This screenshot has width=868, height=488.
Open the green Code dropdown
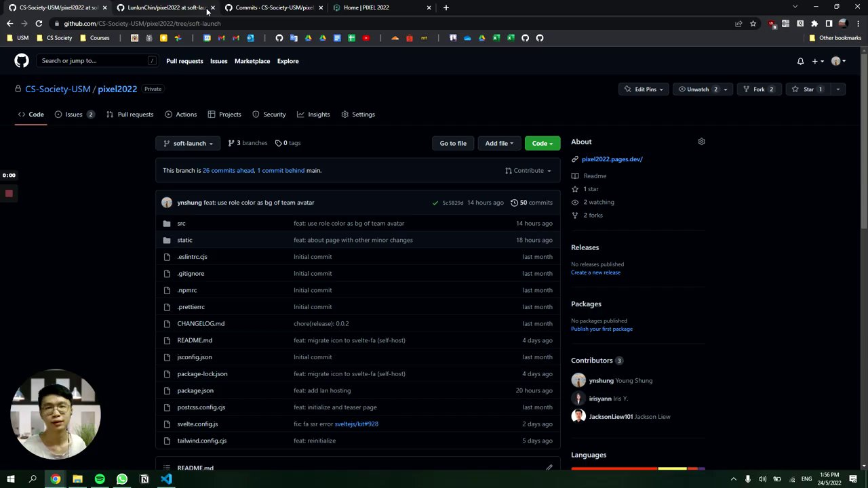coord(542,144)
